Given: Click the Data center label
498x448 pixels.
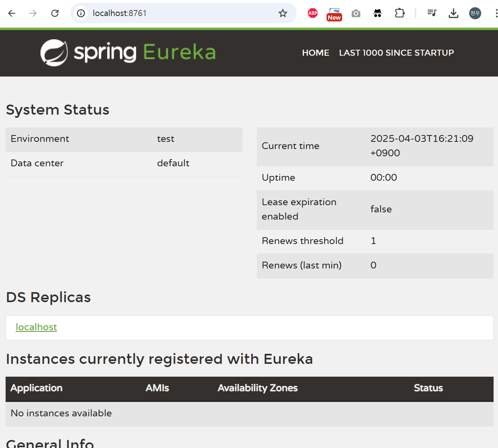Looking at the screenshot, I should pyautogui.click(x=37, y=163).
